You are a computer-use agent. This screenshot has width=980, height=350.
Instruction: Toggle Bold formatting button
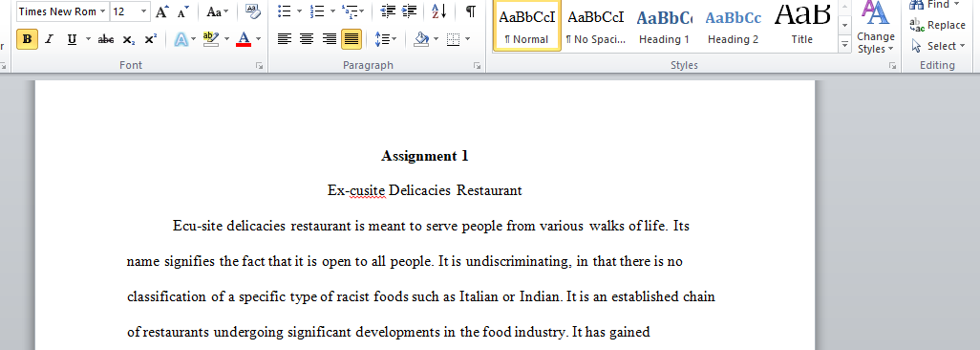click(x=27, y=39)
